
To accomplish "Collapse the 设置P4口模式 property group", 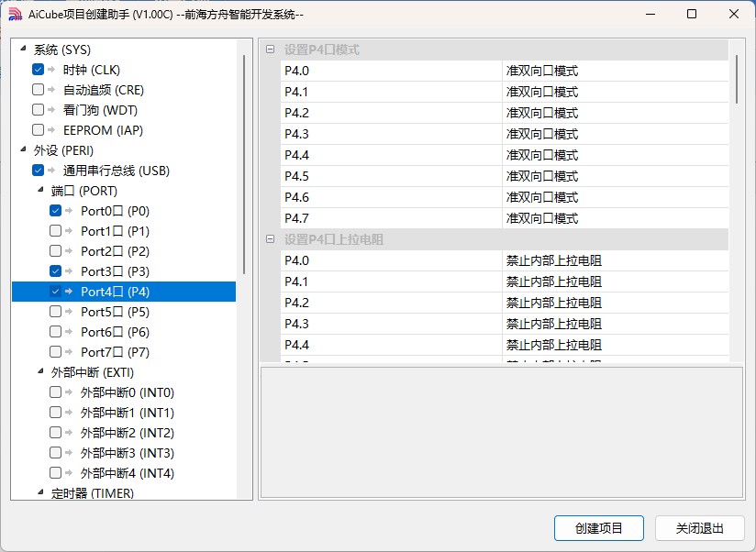I will pos(270,50).
